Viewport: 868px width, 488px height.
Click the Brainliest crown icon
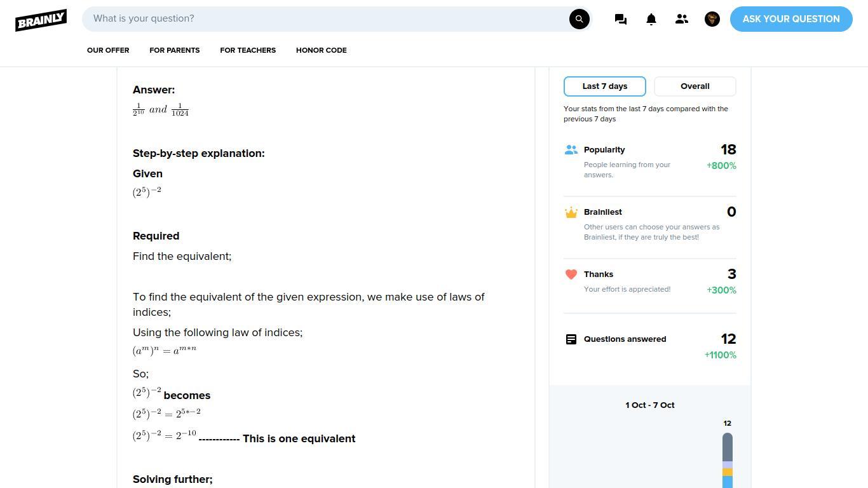click(x=571, y=212)
